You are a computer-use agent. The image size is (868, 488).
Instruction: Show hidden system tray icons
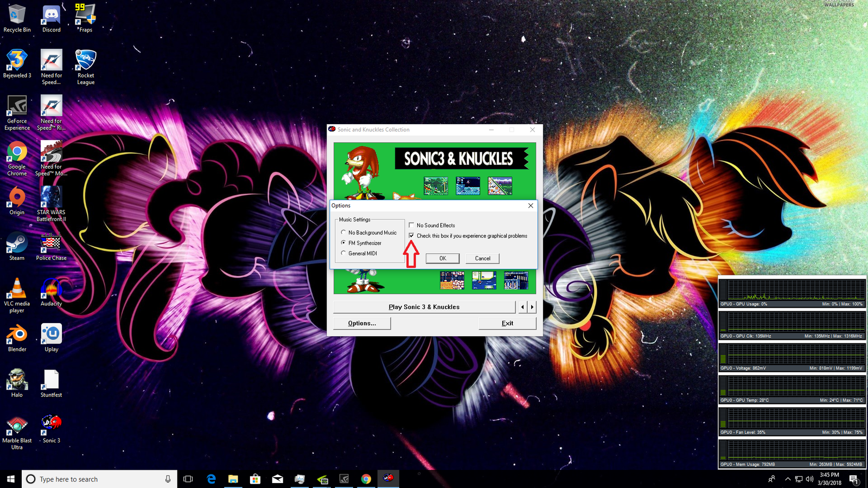pos(787,479)
